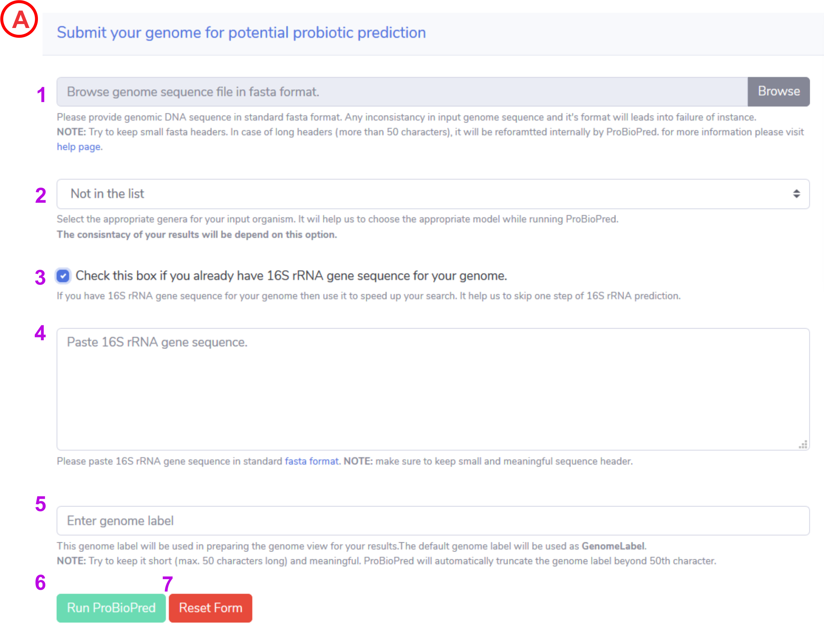
Task: Click the purple number 4 annotation
Action: [x=40, y=333]
